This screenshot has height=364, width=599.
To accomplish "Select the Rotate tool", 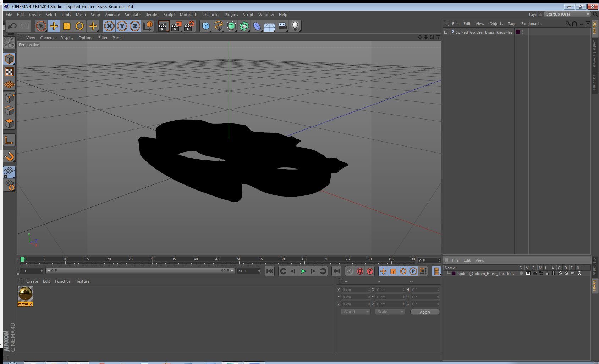I will point(79,26).
